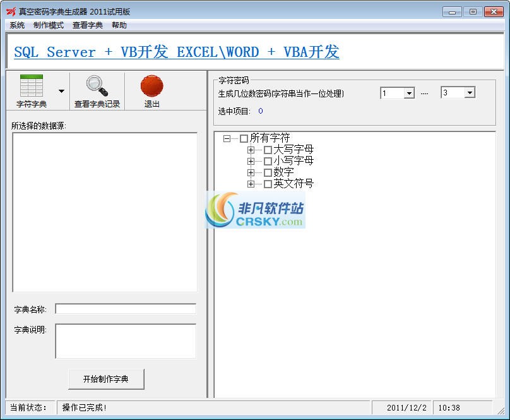Check the 小写字母 checkbox

pyautogui.click(x=268, y=161)
